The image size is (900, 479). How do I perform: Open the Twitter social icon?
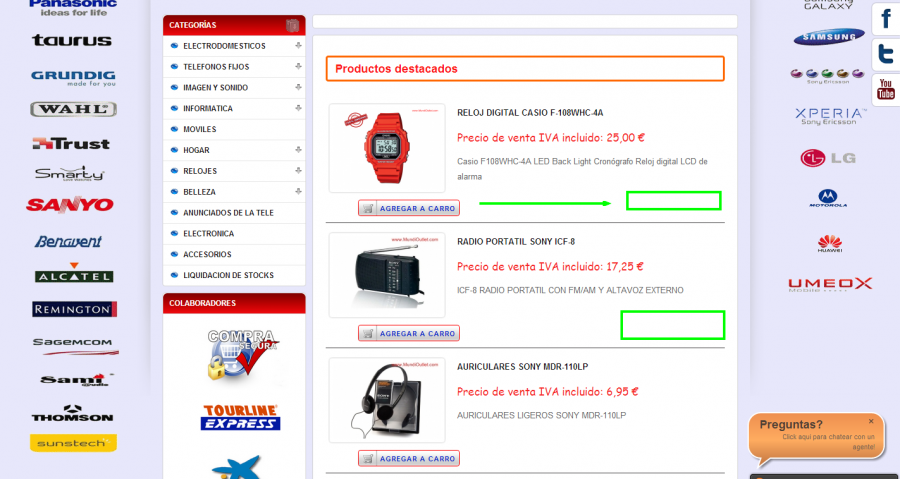[x=886, y=55]
